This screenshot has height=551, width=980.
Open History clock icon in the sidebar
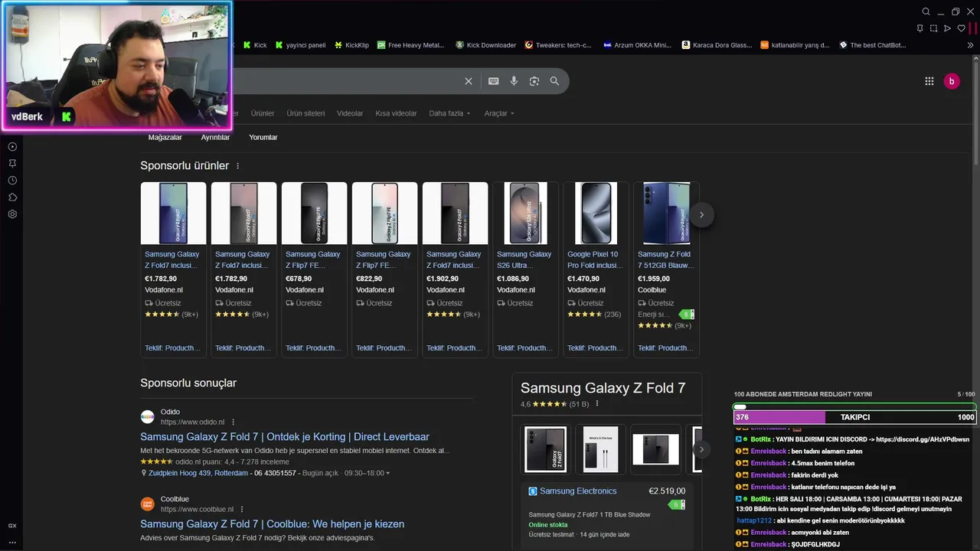click(x=12, y=181)
